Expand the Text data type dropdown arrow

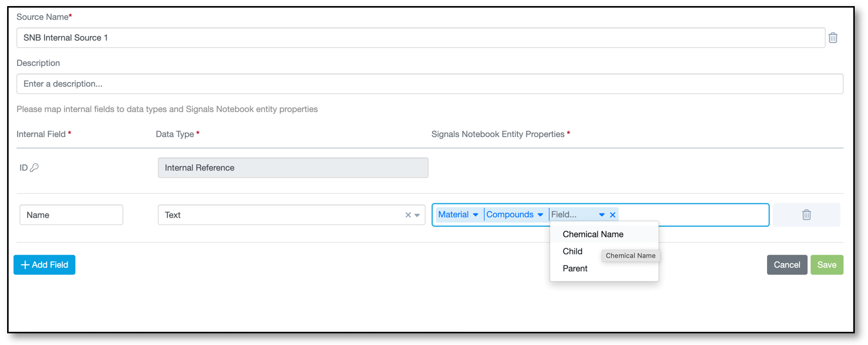(417, 215)
